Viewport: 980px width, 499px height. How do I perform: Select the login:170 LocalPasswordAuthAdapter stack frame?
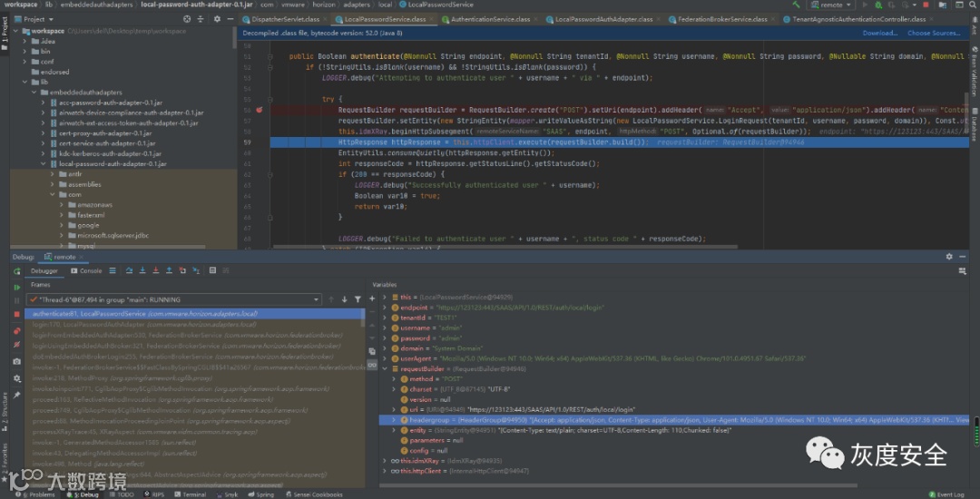coord(109,323)
